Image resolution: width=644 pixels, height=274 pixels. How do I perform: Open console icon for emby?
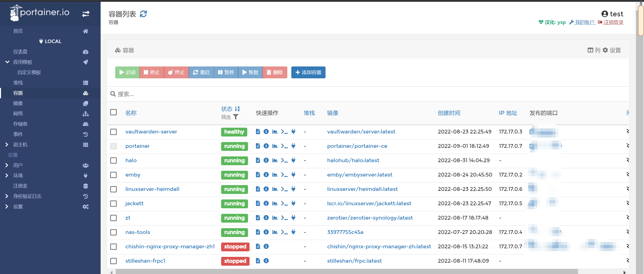284,175
